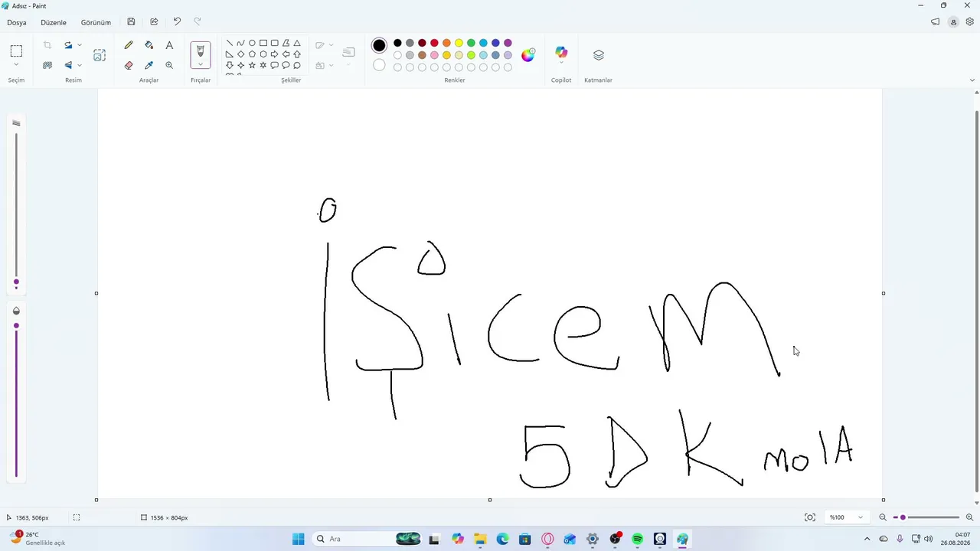Choose the triangle shape
This screenshot has height=551, width=980.
coord(297,43)
